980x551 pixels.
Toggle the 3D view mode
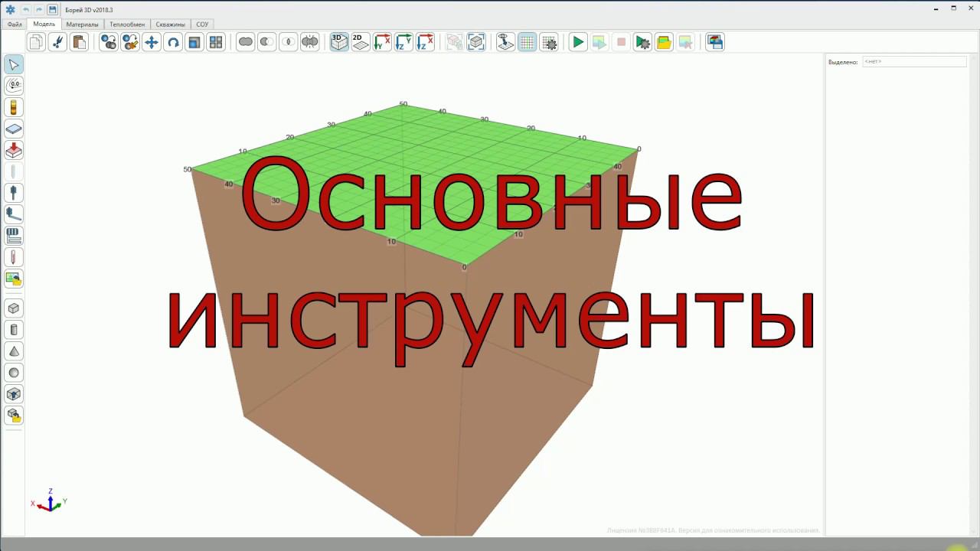pos(339,42)
